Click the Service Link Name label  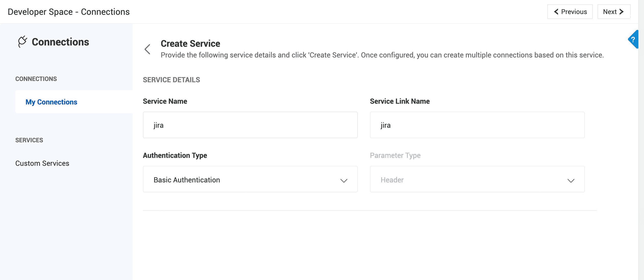pos(400,101)
